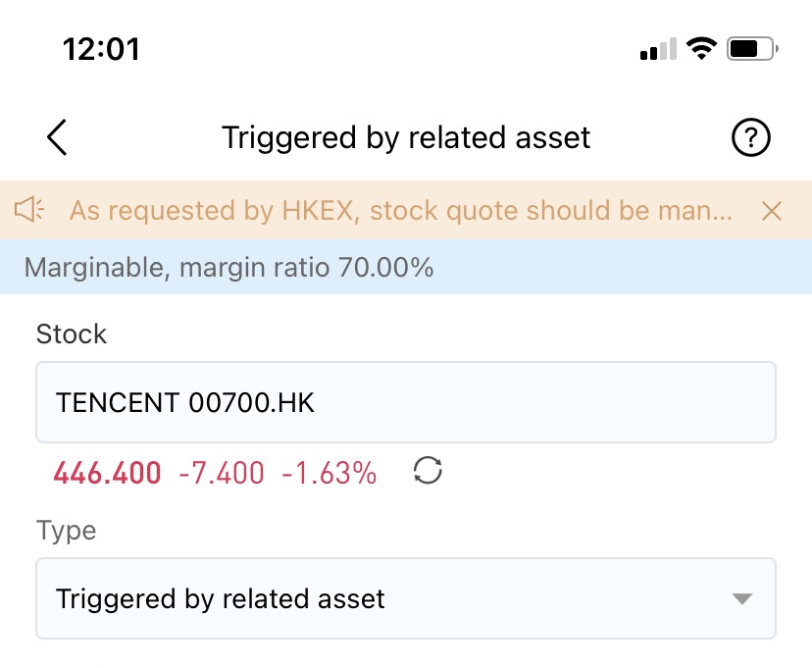This screenshot has height=668, width=812.
Task: Open the 'Triggered by related asset' type selector
Action: [x=405, y=598]
